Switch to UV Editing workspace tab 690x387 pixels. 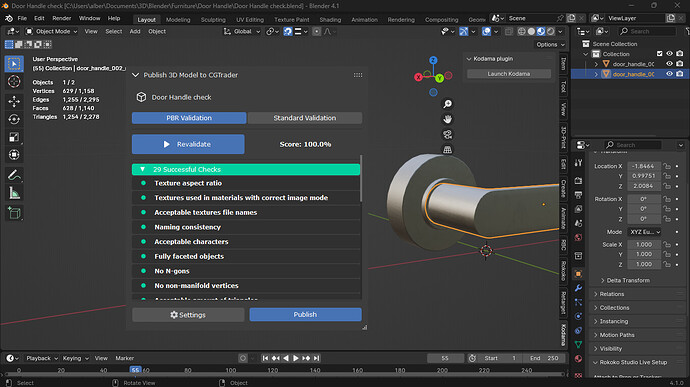click(x=250, y=20)
